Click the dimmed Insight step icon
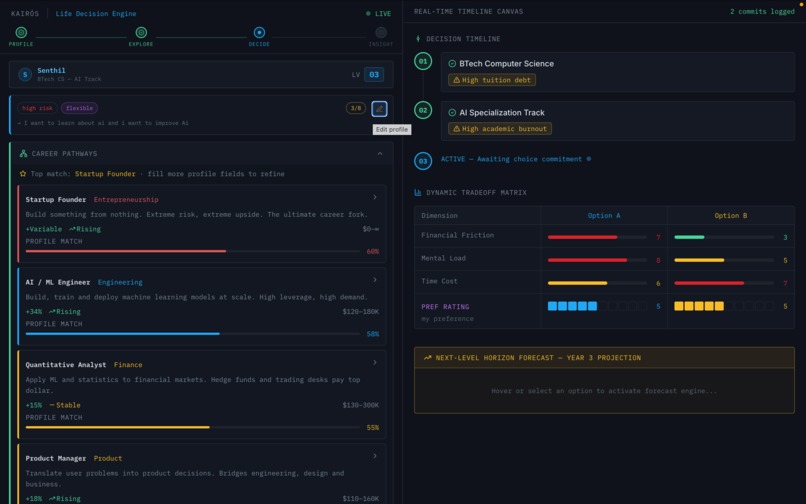The height and width of the screenshot is (504, 806). pyautogui.click(x=381, y=32)
